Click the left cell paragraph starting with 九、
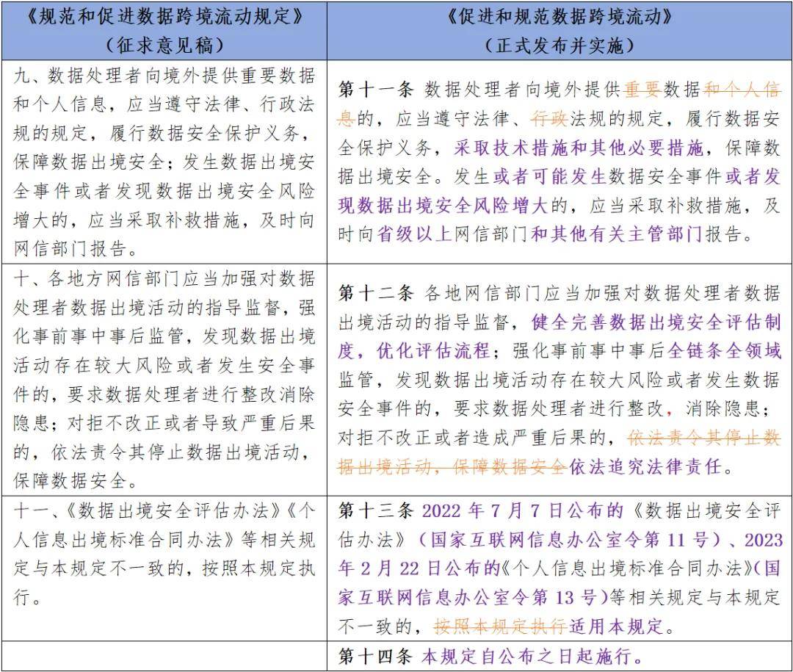 tap(164, 162)
